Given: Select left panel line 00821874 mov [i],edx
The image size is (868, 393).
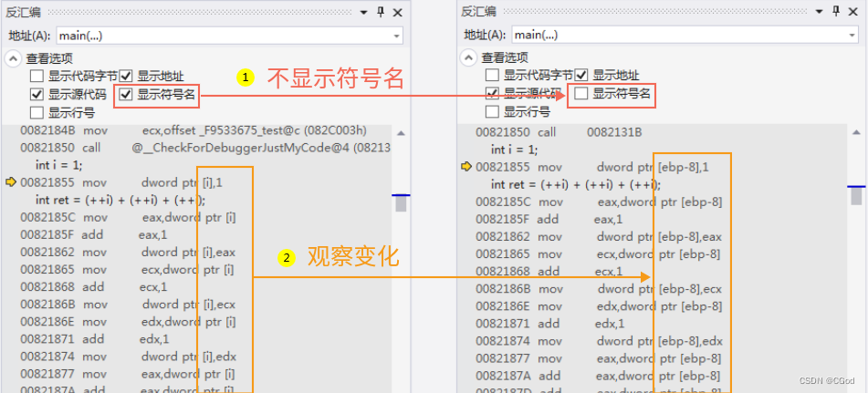Looking at the screenshot, I should pyautogui.click(x=128, y=357).
